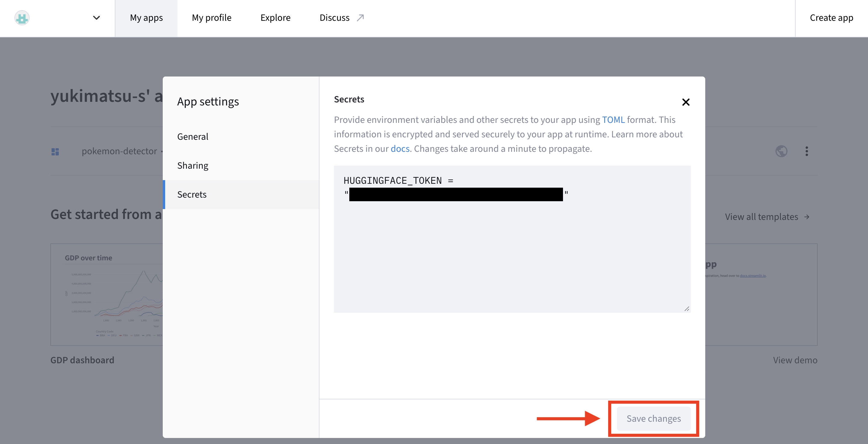868x444 pixels.
Task: Click the Save changes button
Action: click(x=653, y=418)
